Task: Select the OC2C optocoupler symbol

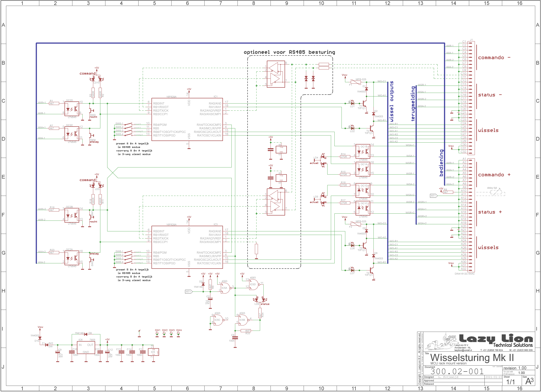Action: [x=72, y=134]
